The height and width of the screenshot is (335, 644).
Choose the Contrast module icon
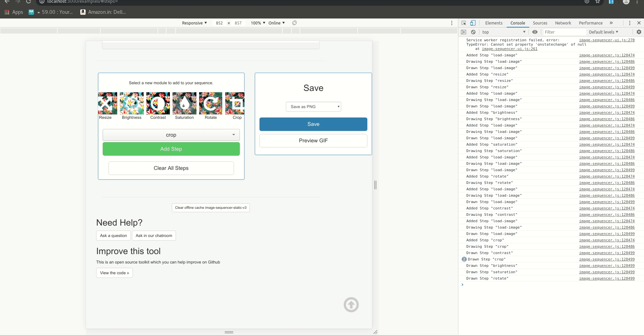click(158, 103)
